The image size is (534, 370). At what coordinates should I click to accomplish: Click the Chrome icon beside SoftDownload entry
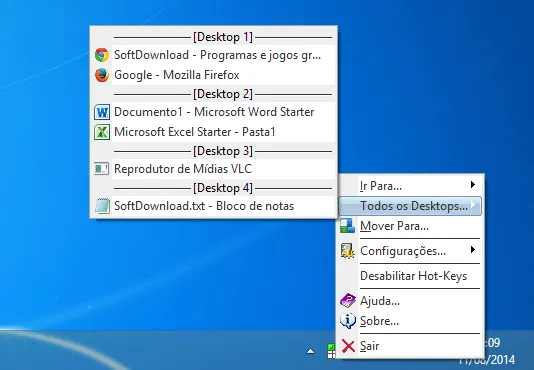(102, 55)
